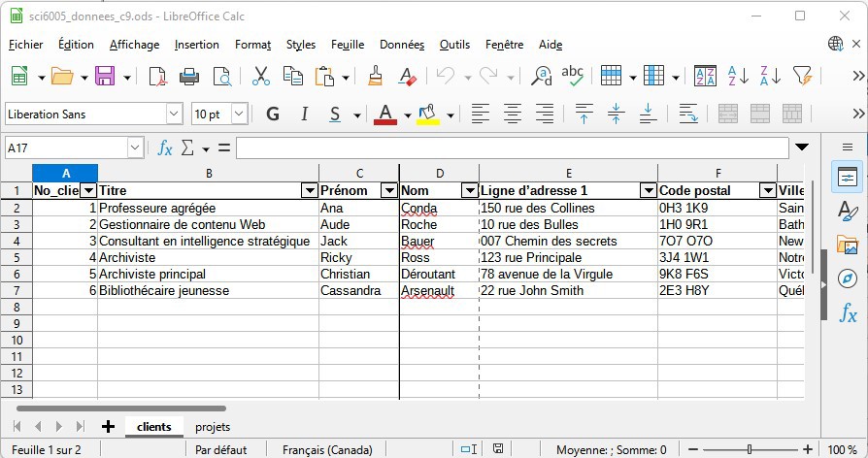Toggle italic formatting I button
The height and width of the screenshot is (458, 868).
coord(304,114)
